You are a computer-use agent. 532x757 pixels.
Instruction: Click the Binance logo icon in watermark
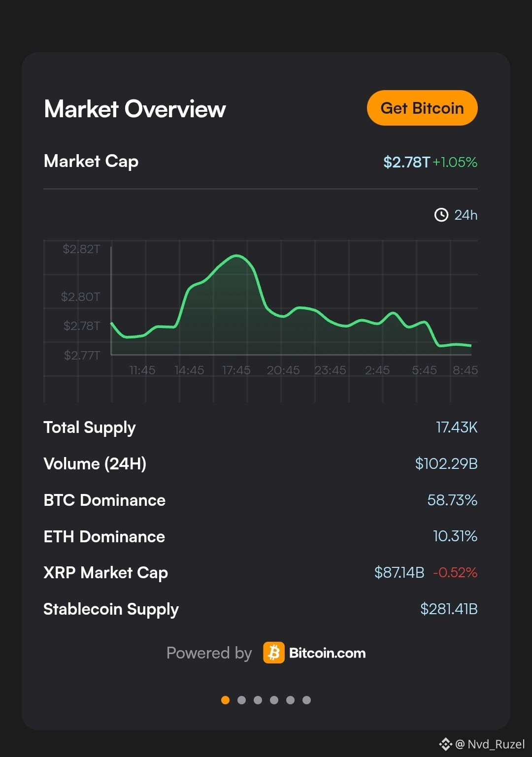click(x=445, y=744)
